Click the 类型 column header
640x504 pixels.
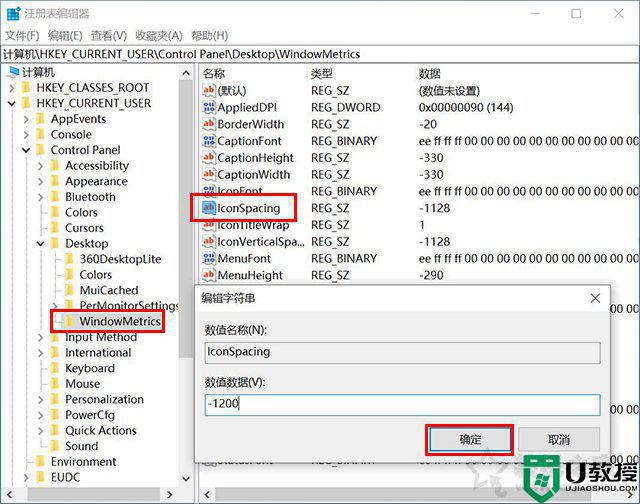[x=322, y=74]
